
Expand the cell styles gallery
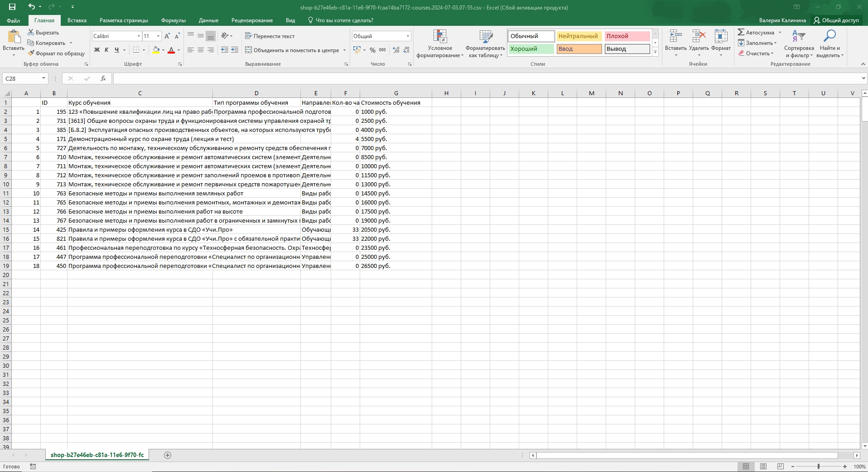[655, 52]
